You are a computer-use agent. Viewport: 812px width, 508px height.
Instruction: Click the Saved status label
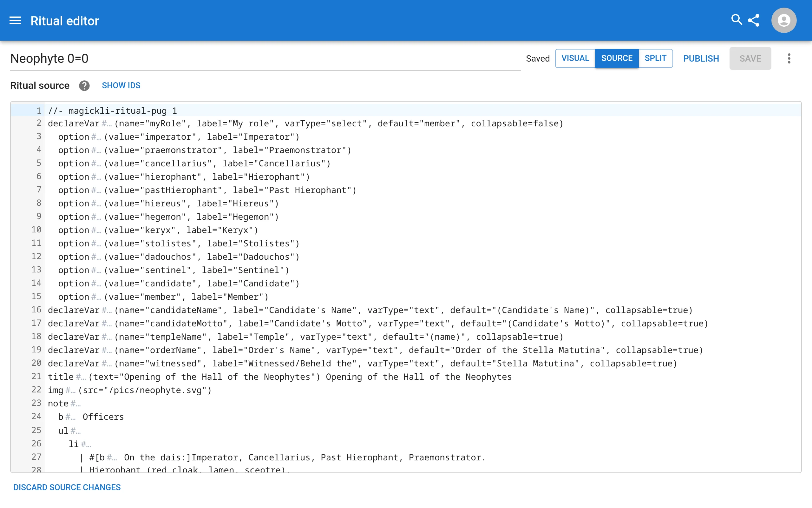point(538,59)
